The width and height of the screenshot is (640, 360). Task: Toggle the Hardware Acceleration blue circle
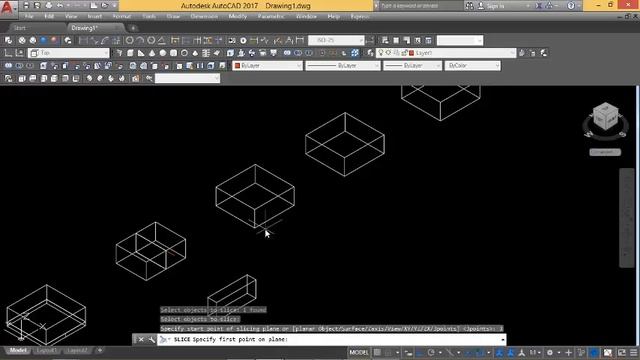[595, 353]
